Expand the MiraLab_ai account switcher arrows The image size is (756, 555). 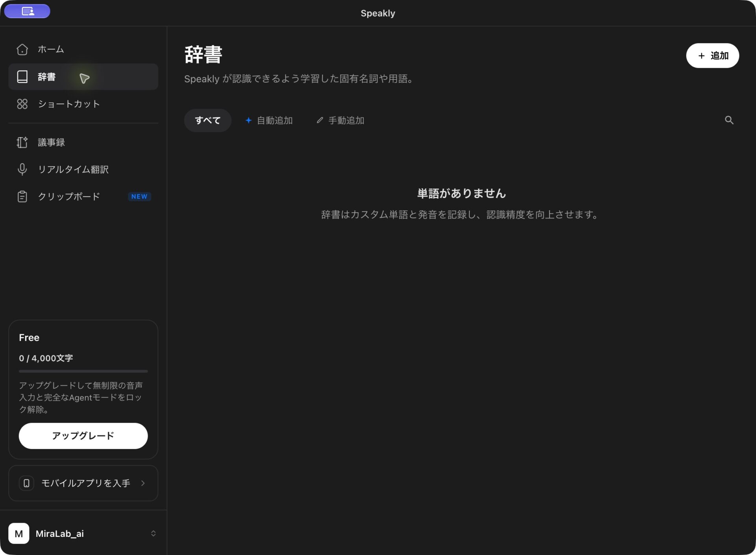[x=153, y=533]
